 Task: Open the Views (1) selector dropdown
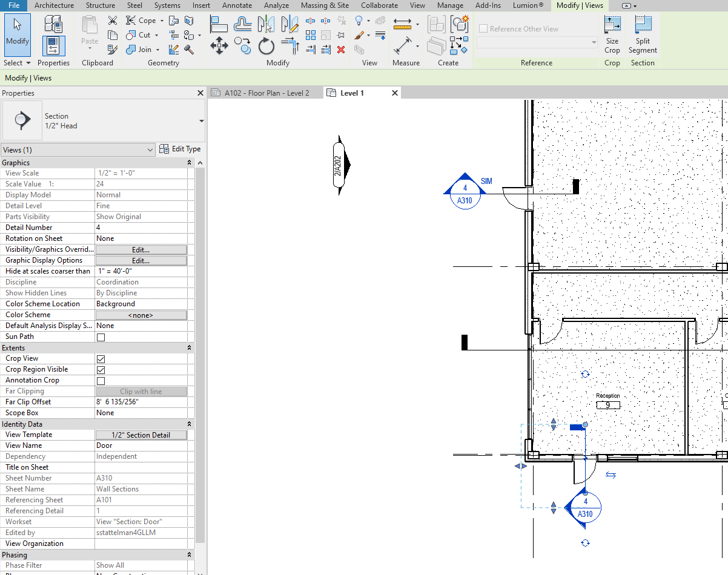pos(150,149)
